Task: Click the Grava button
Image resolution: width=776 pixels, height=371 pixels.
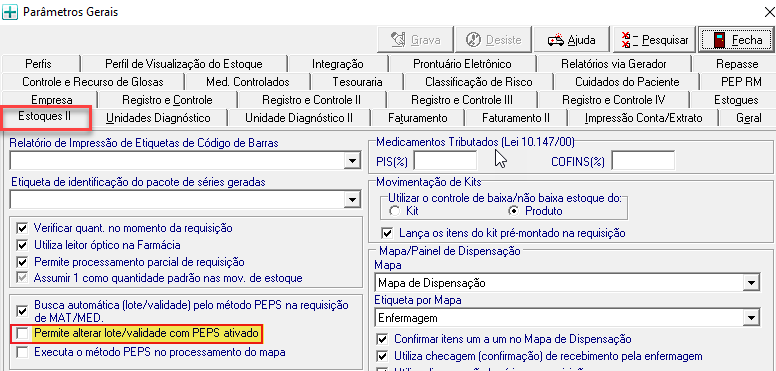Action: (415, 40)
